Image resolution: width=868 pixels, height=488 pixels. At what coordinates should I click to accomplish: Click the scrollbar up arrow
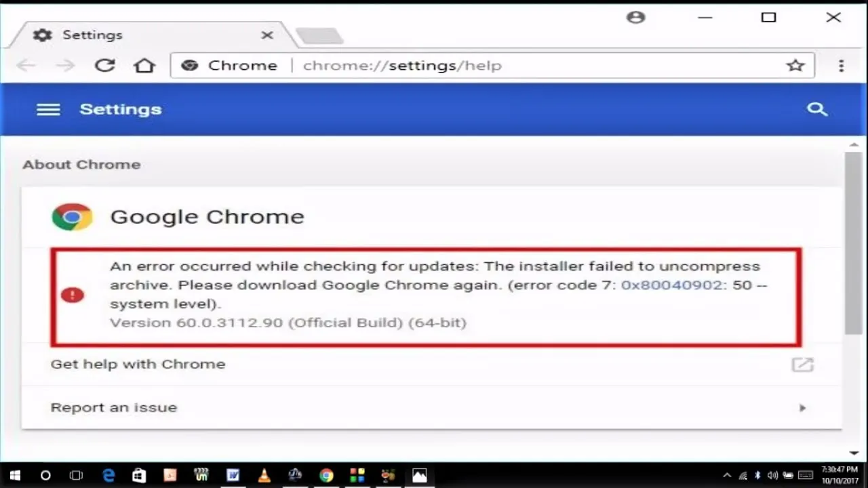[x=854, y=144]
